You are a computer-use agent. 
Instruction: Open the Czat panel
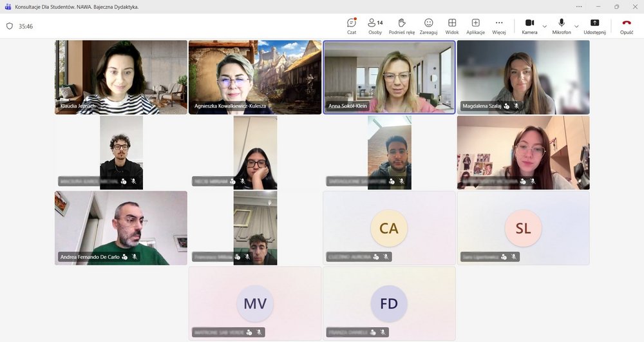coord(352,26)
